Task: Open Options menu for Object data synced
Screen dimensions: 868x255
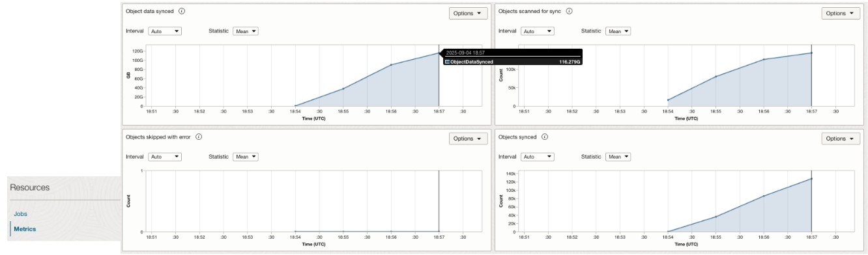Action: (468, 13)
